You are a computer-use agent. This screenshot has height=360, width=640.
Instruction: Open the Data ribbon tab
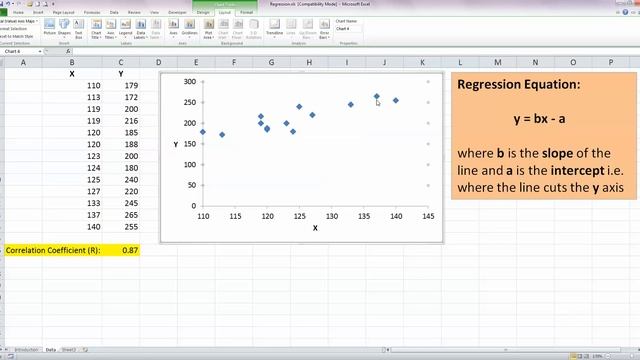114,12
